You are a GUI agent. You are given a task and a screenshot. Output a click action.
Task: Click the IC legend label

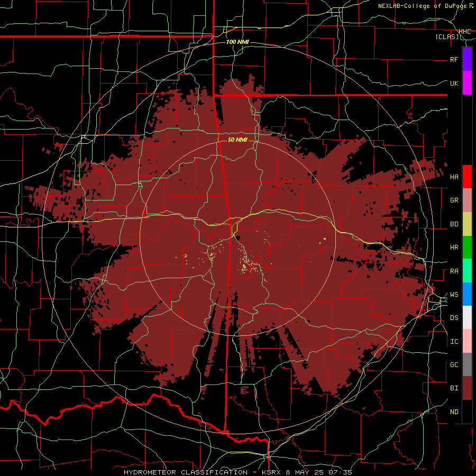click(x=454, y=342)
